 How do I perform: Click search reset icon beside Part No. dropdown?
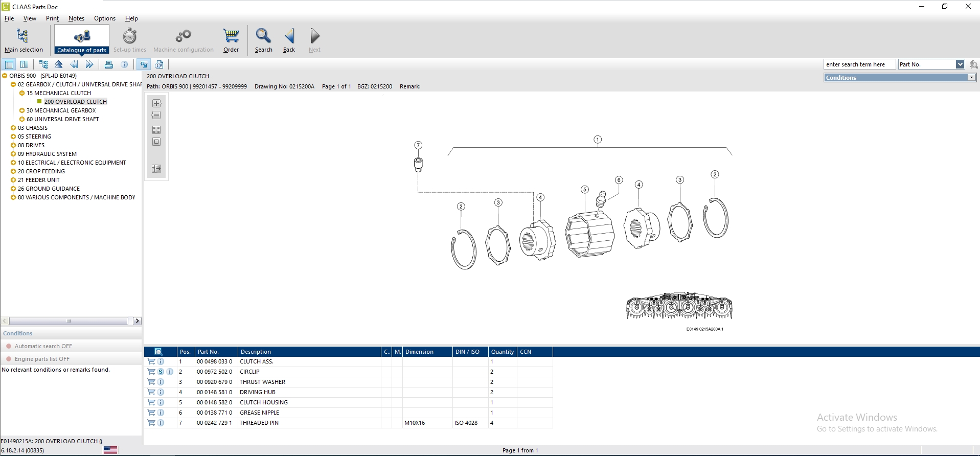tap(973, 64)
